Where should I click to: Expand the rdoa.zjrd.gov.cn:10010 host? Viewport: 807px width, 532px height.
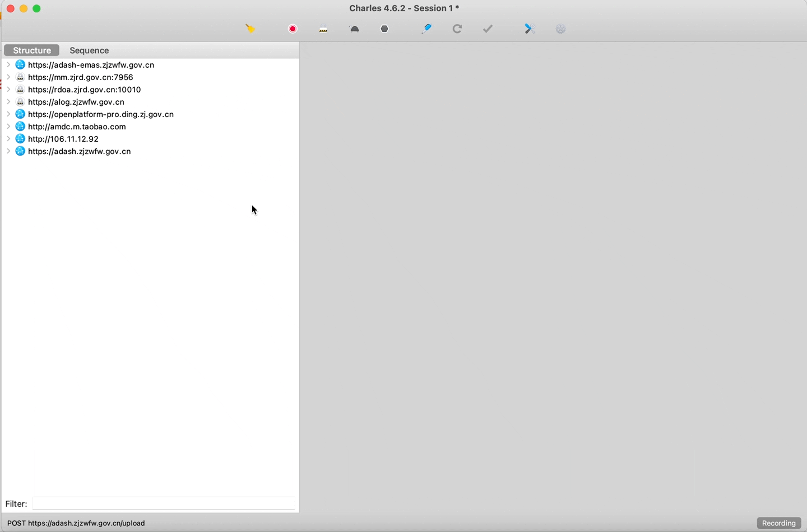[8, 90]
